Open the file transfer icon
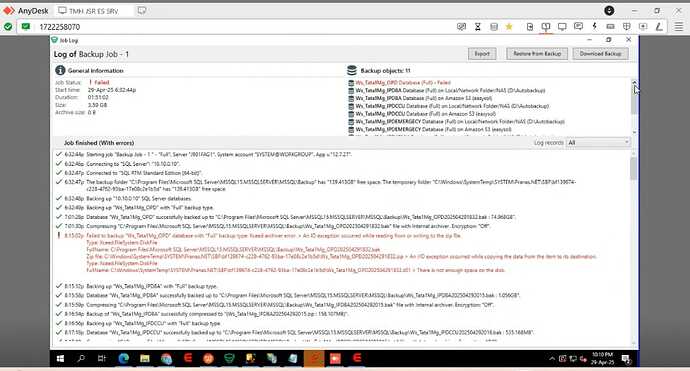The width and height of the screenshot is (690, 371). point(530,27)
